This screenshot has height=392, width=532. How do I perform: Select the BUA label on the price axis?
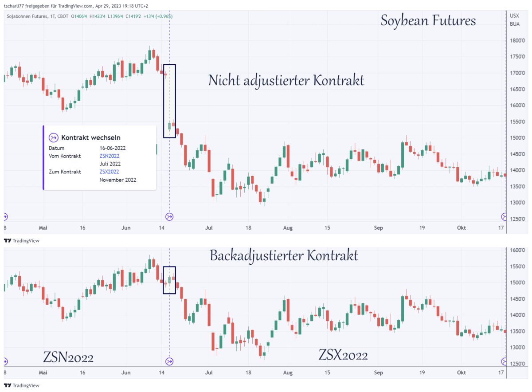[514, 24]
